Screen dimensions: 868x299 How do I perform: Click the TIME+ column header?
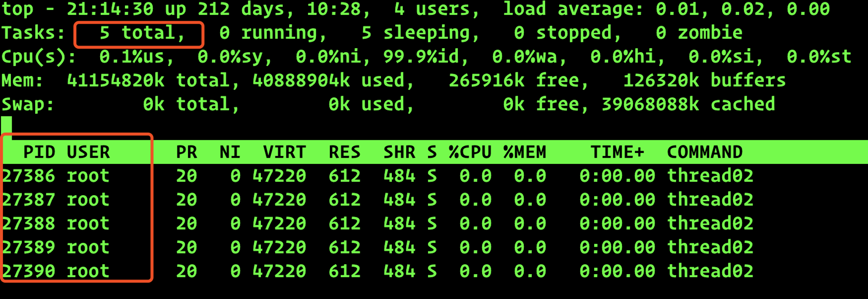(x=618, y=152)
